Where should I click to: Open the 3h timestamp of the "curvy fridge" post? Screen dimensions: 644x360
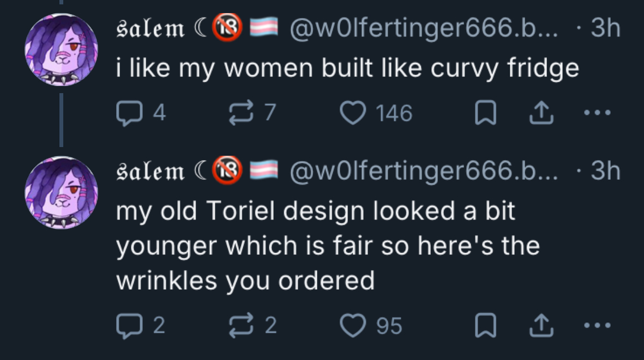[605, 29]
